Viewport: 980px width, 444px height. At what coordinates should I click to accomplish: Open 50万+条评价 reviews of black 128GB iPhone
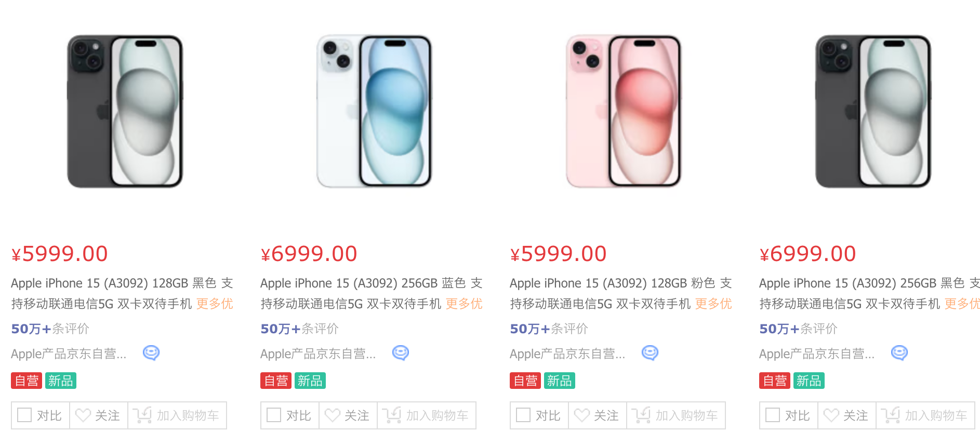50,329
